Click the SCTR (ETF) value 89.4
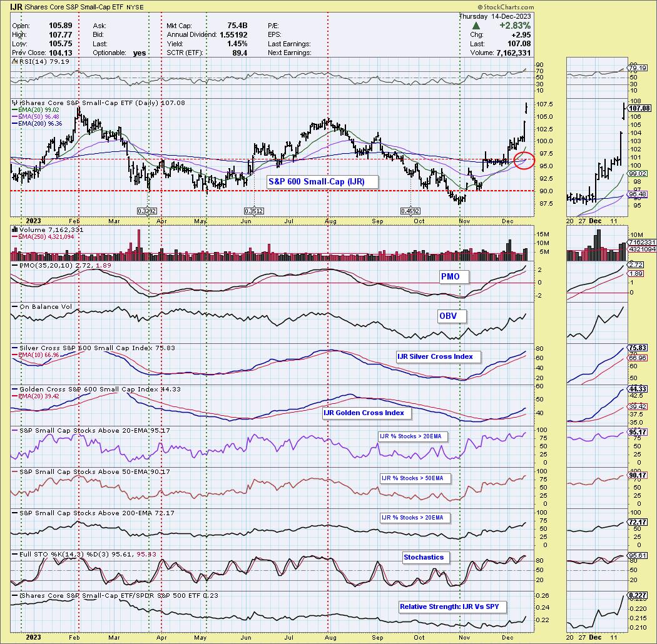Viewport: 657px width, 644px height. [240, 53]
